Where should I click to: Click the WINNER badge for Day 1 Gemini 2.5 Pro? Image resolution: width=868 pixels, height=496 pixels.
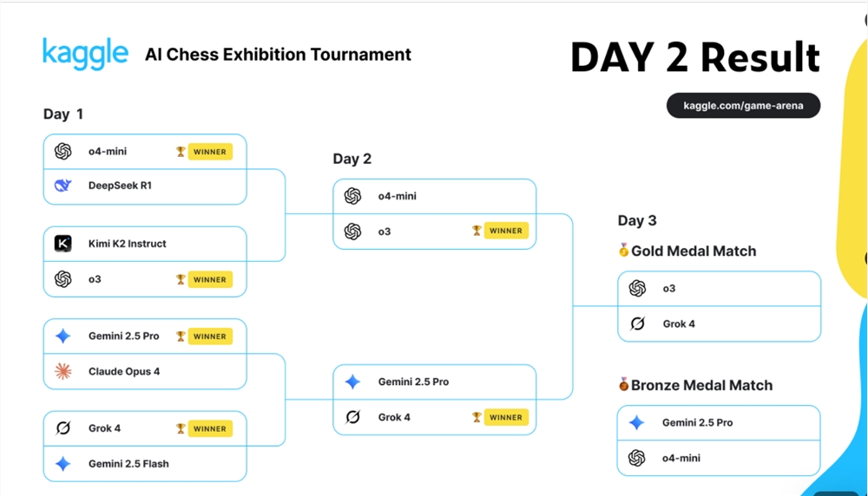tap(210, 336)
